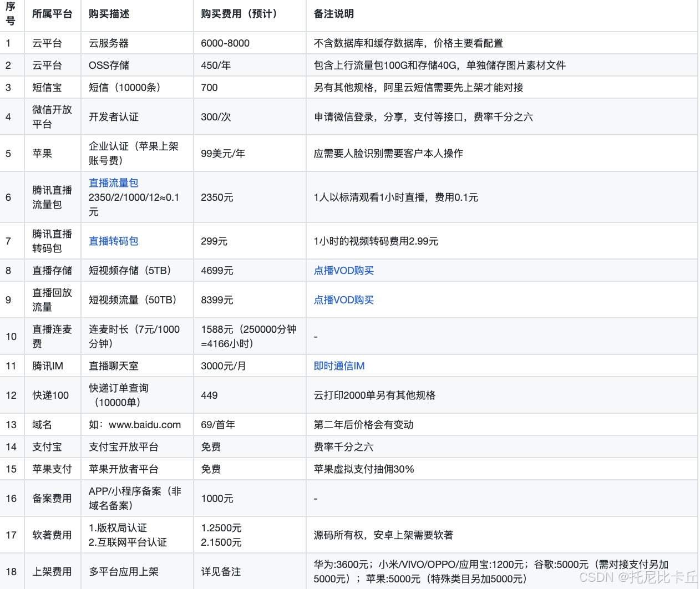Image resolution: width=700 pixels, height=589 pixels.
Task: Select the 苹果支付 cell
Action: click(52, 469)
